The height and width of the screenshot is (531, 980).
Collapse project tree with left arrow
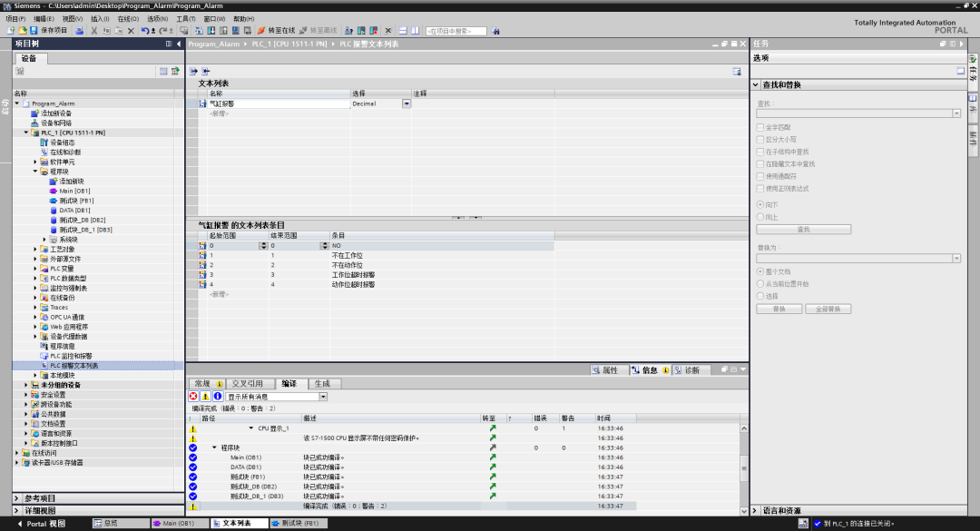click(179, 44)
